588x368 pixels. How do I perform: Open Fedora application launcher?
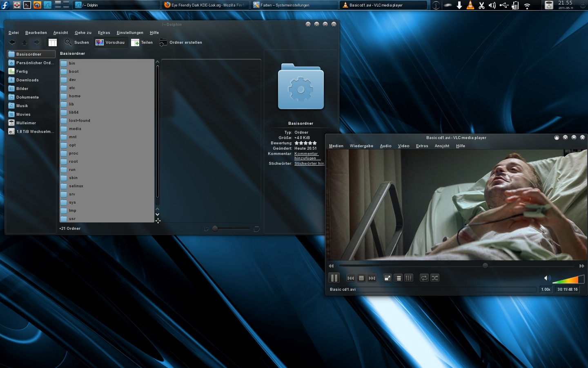(x=5, y=5)
